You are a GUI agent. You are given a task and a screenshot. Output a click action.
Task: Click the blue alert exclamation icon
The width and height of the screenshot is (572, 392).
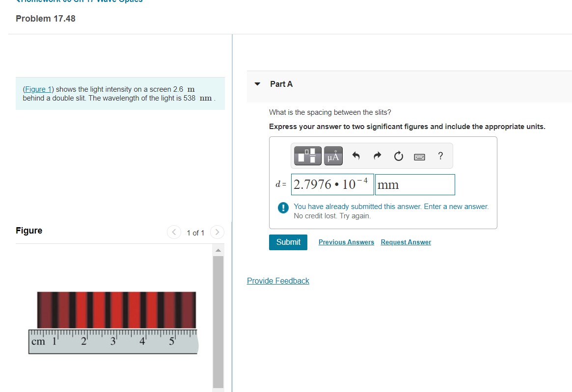pos(283,208)
